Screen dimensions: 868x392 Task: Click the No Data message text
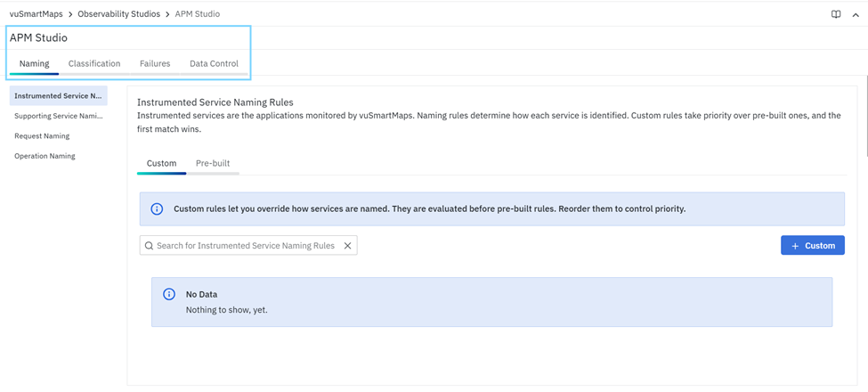coord(201,295)
